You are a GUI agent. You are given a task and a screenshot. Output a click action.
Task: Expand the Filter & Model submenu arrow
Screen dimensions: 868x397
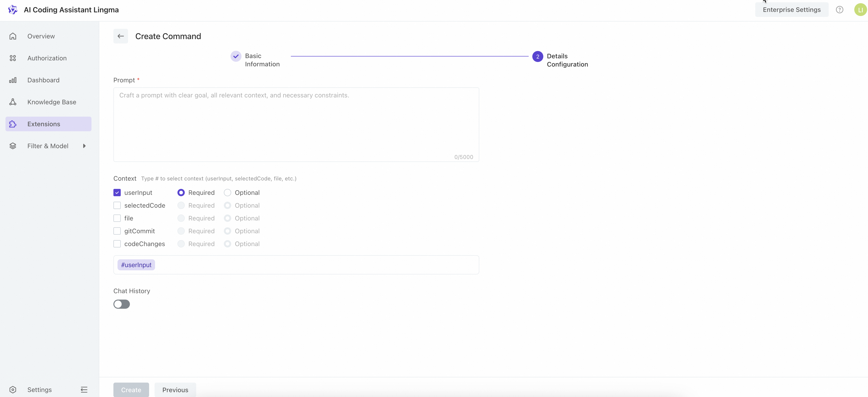click(84, 146)
